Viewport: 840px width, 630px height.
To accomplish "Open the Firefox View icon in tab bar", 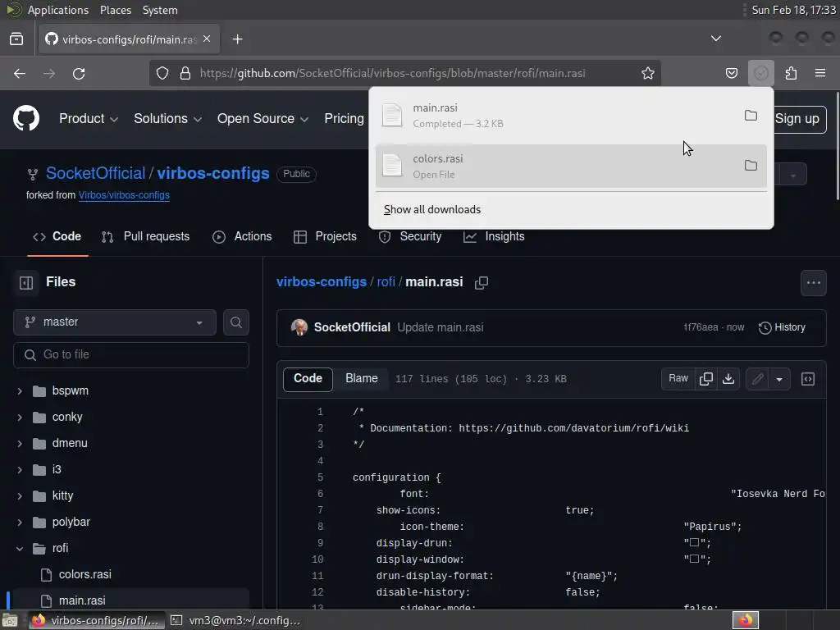I will pos(16,39).
